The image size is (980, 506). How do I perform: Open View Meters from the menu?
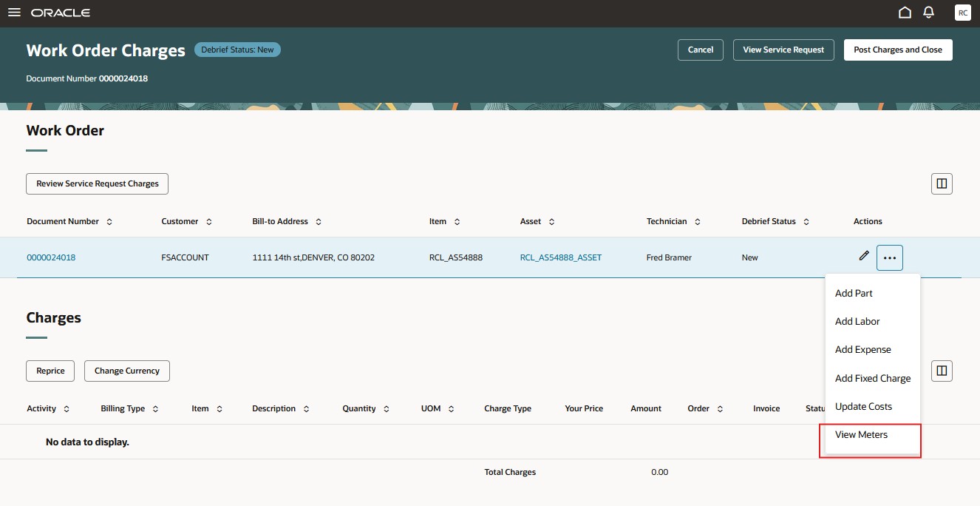[872, 434]
